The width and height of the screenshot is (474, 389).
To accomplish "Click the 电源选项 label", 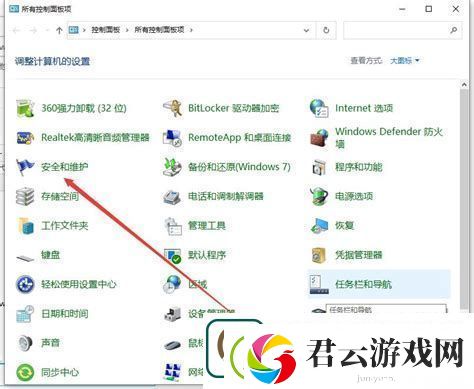I will tap(354, 196).
